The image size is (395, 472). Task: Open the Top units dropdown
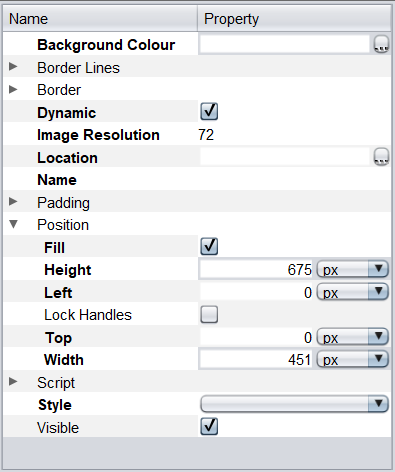tap(352, 337)
